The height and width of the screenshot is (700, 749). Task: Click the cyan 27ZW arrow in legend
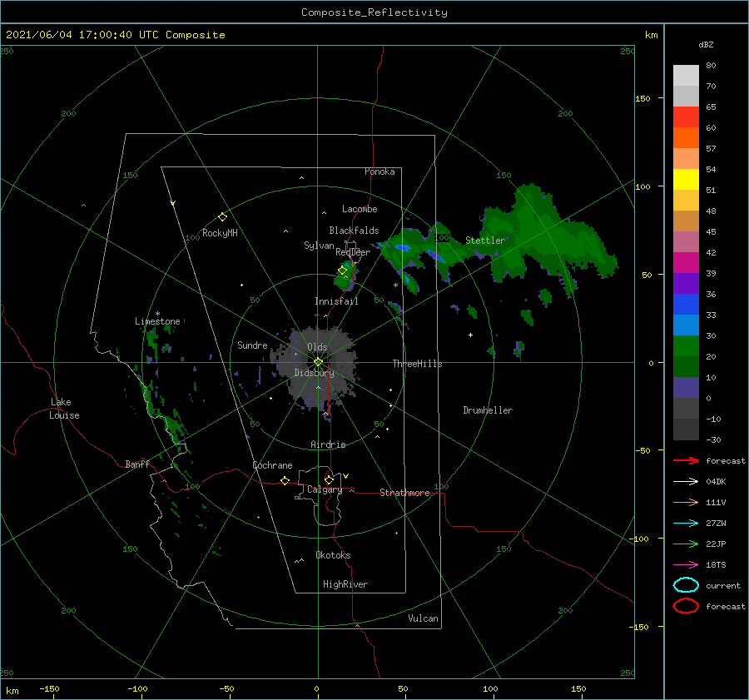(x=686, y=524)
